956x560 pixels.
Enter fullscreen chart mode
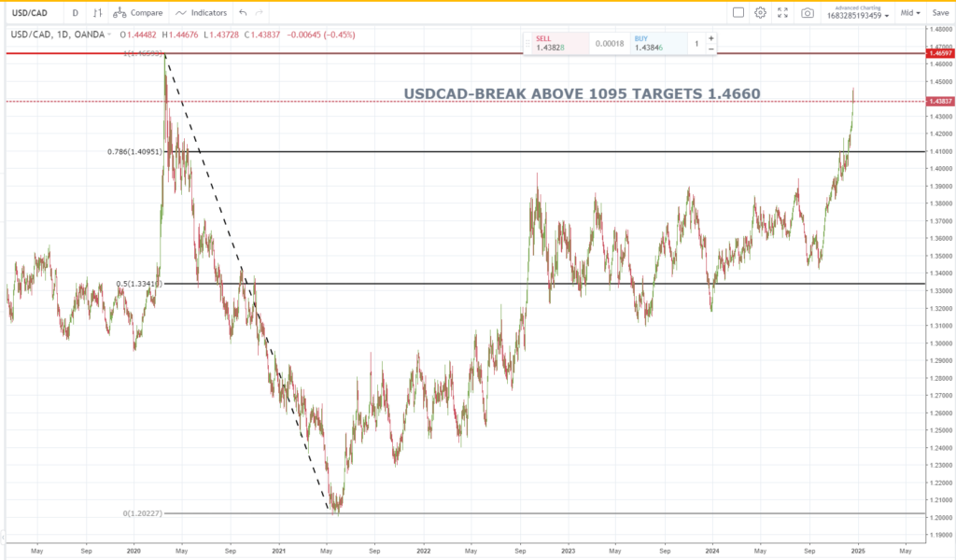click(782, 13)
